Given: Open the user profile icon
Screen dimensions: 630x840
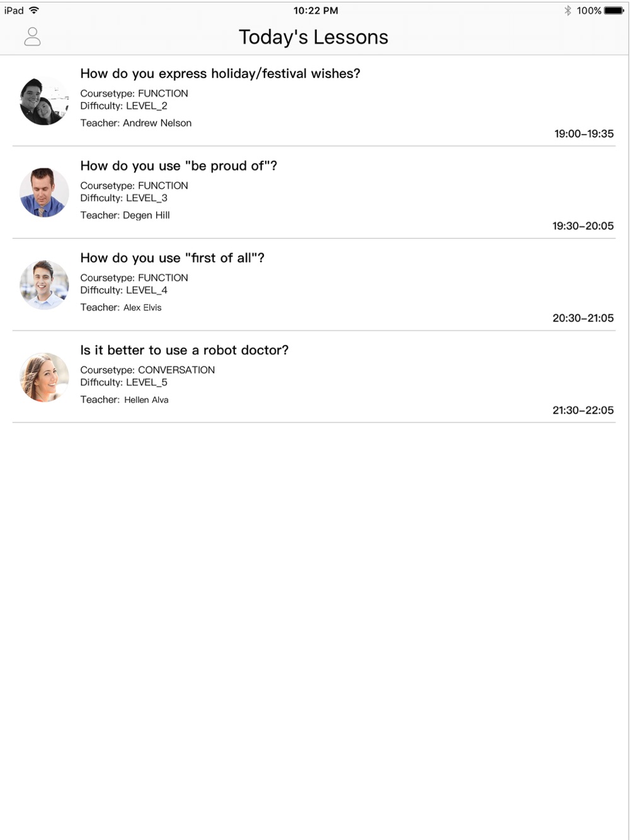Looking at the screenshot, I should click(x=32, y=37).
